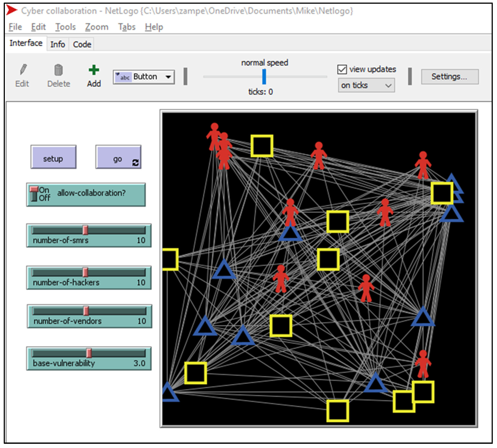Viewport: 497px width, 448px height.
Task: Click the Delete trash can icon
Action: click(58, 70)
